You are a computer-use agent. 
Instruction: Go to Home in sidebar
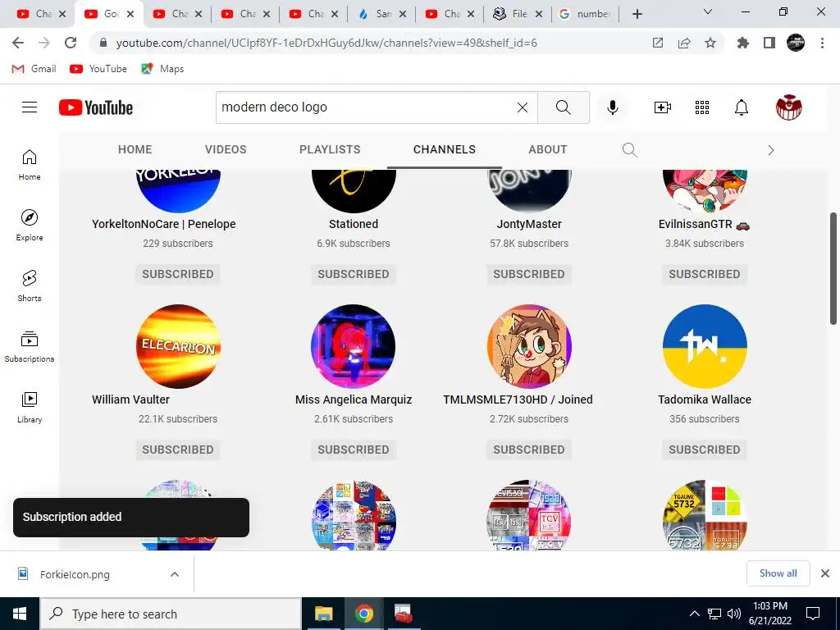coord(30,164)
